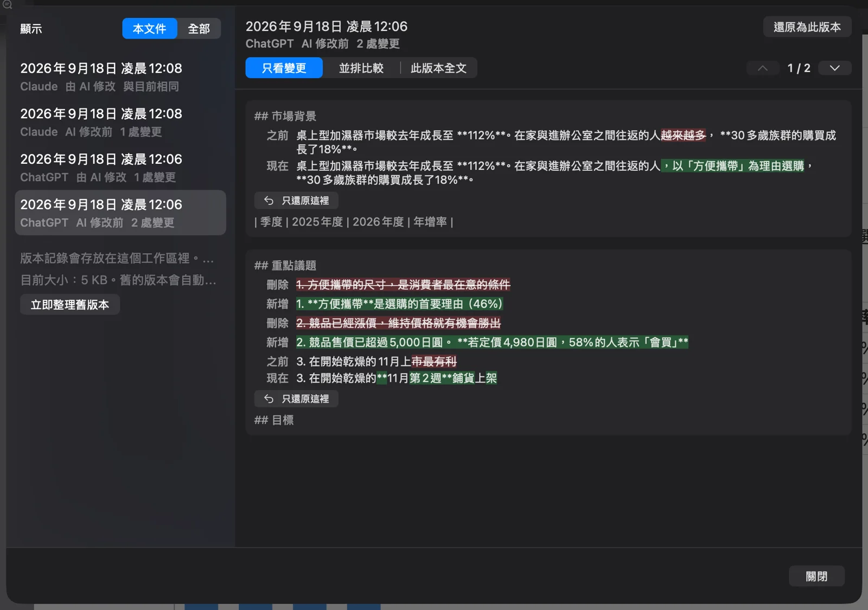
Task: Select ChatGPT AI 修改前 2 處變更 version
Action: point(120,213)
